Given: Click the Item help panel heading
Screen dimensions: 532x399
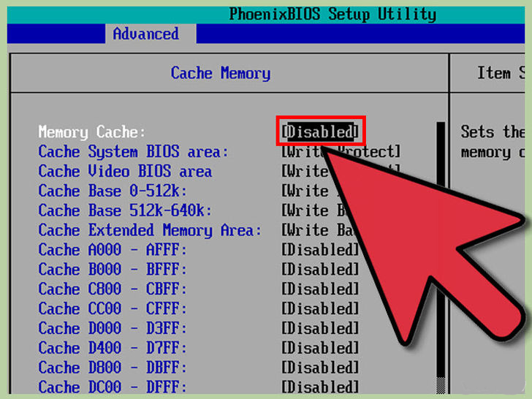Looking at the screenshot, I should pos(501,73).
